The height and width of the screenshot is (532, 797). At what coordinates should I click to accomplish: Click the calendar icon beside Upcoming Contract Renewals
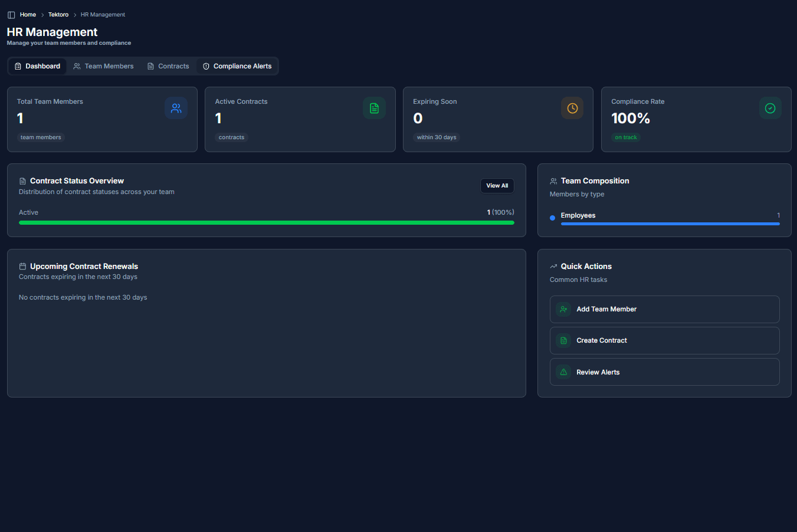[x=22, y=267]
